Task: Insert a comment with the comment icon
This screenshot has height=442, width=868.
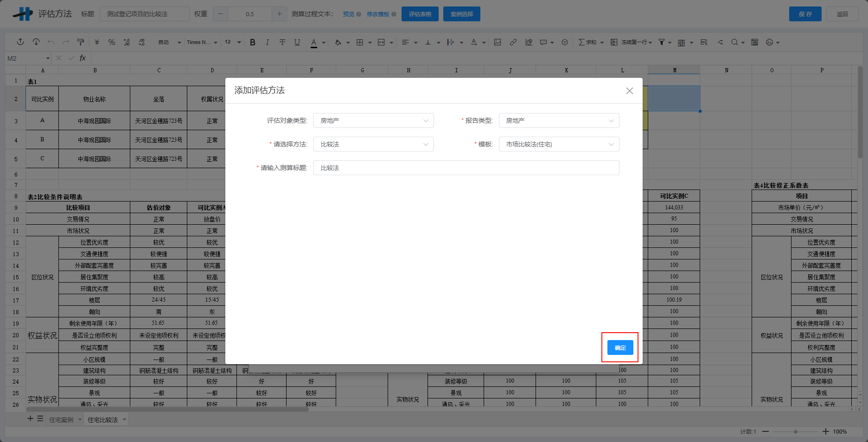Action: (543, 42)
